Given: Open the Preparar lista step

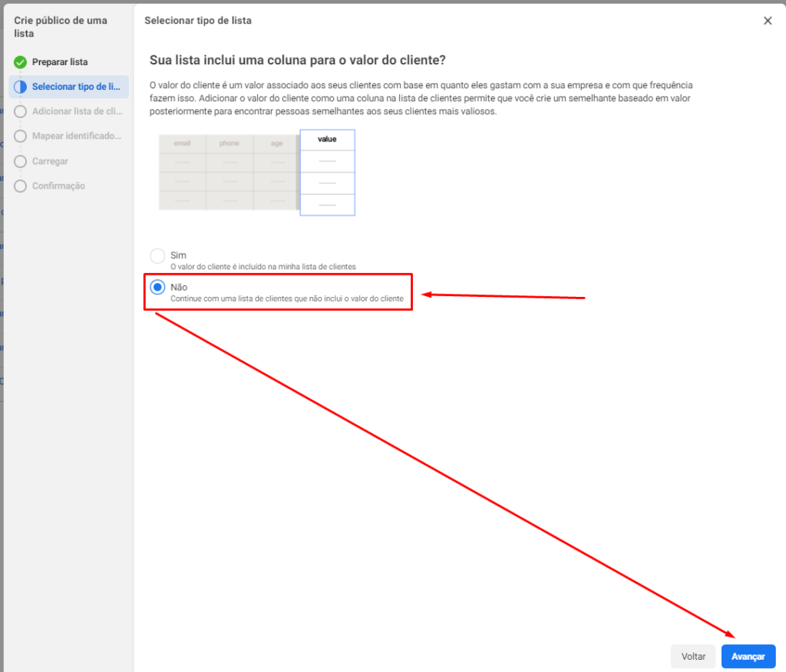Looking at the screenshot, I should tap(60, 61).
